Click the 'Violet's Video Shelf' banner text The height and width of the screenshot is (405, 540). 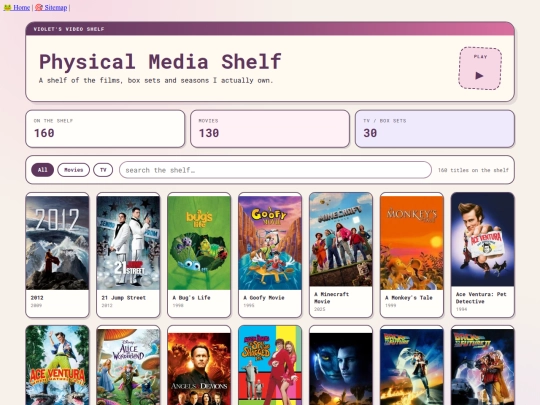coord(69,29)
